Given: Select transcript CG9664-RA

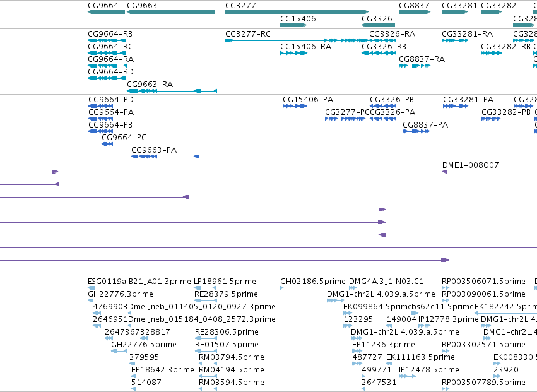Looking at the screenshot, I should (x=110, y=59).
